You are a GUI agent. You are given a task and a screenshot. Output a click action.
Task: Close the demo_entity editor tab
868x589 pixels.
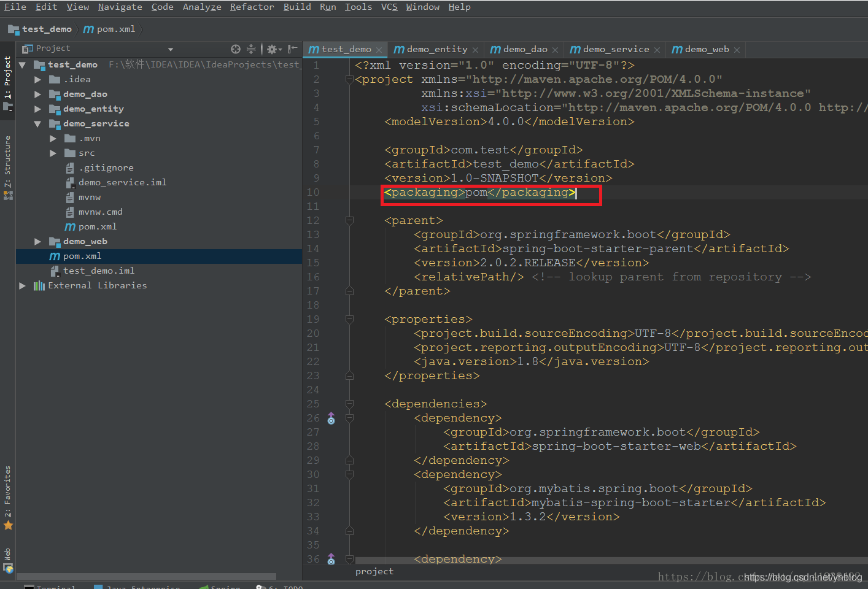point(476,50)
